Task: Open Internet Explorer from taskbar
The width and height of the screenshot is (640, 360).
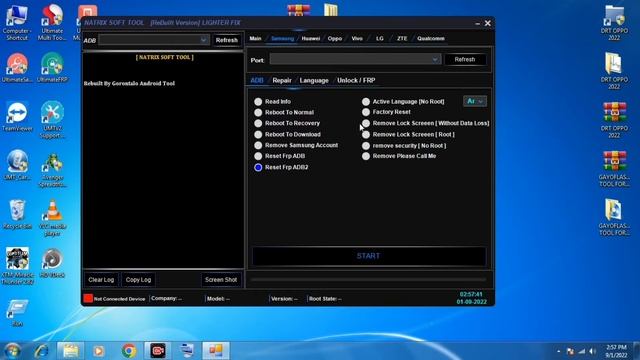Action: (41, 351)
